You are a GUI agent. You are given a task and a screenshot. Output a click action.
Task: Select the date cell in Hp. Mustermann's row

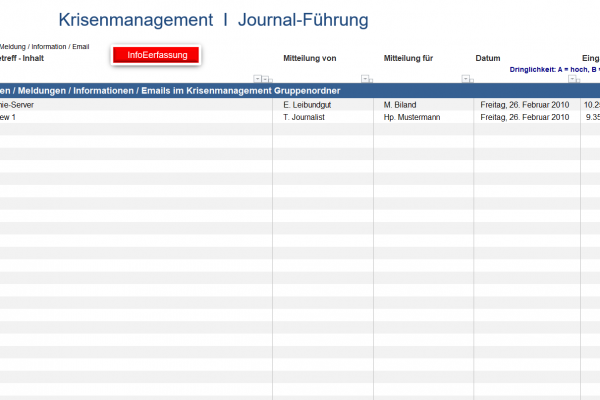pyautogui.click(x=526, y=117)
